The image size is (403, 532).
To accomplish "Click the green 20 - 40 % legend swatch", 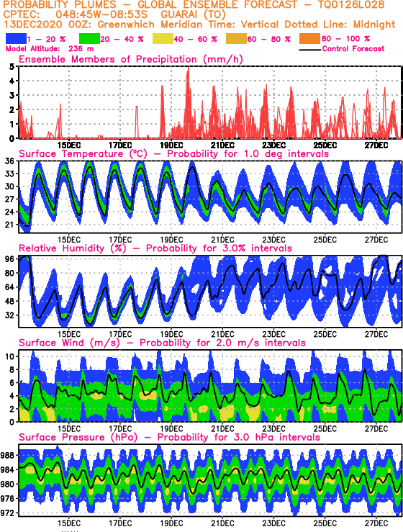I will (x=89, y=39).
